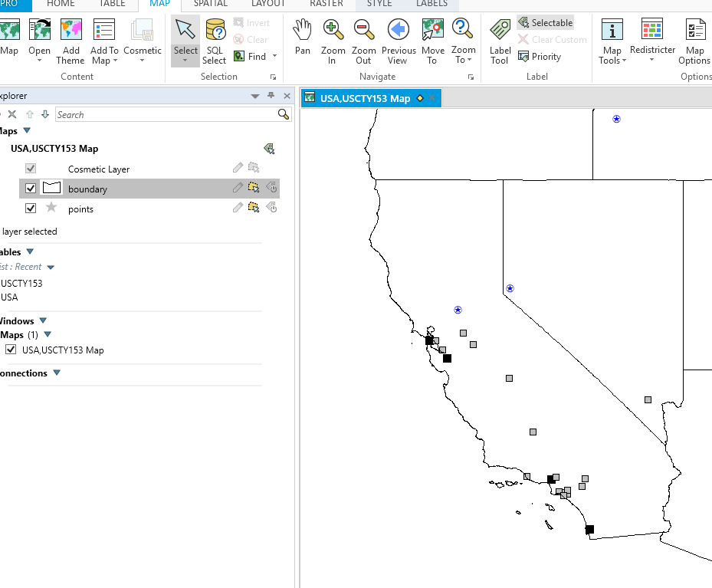712x588 pixels.
Task: Open a table with Open icon
Action: (40, 31)
